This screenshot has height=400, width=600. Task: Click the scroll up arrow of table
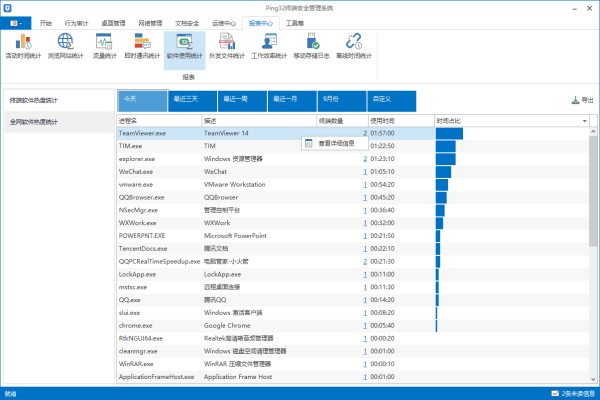coord(593,132)
